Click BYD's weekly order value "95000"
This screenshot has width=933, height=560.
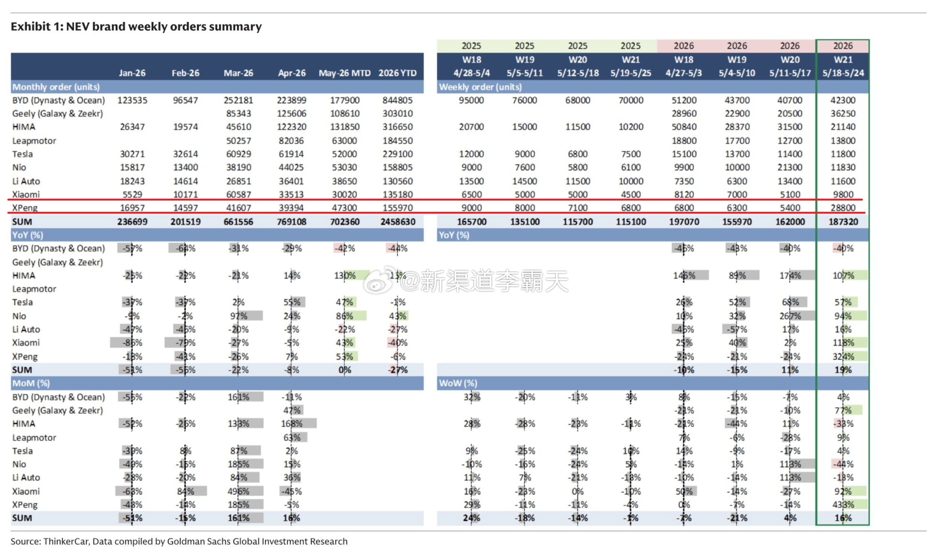[x=472, y=100]
